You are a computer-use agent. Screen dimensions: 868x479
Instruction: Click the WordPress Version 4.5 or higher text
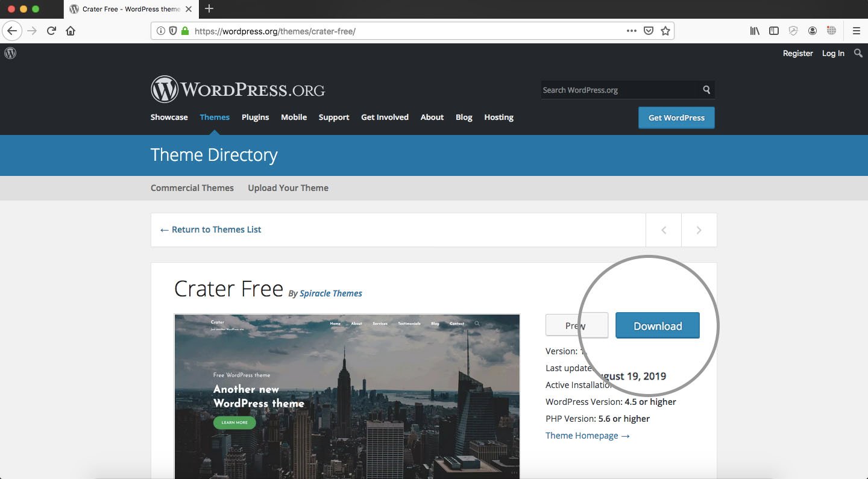click(x=611, y=402)
